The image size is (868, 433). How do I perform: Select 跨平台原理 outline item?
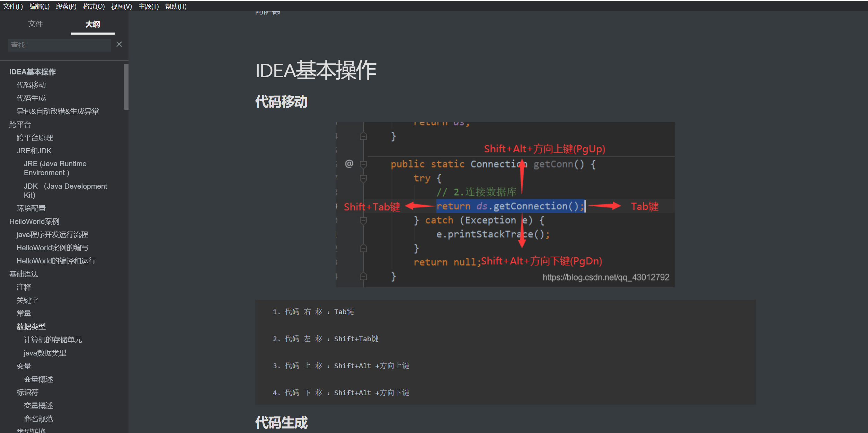click(35, 138)
